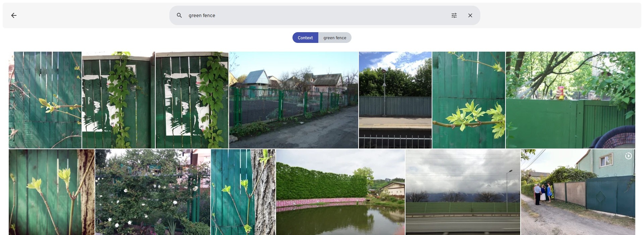
Task: Select the Context search mode
Action: pos(305,38)
